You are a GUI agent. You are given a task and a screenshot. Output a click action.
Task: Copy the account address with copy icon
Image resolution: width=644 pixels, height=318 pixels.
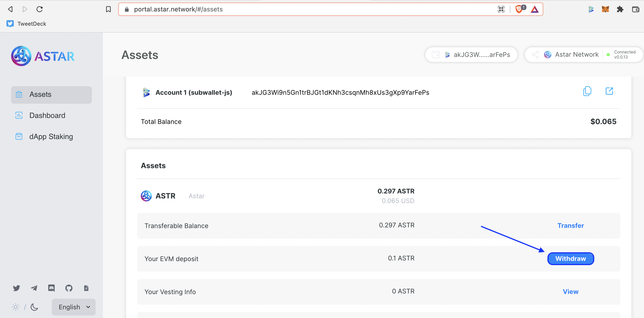tap(587, 91)
